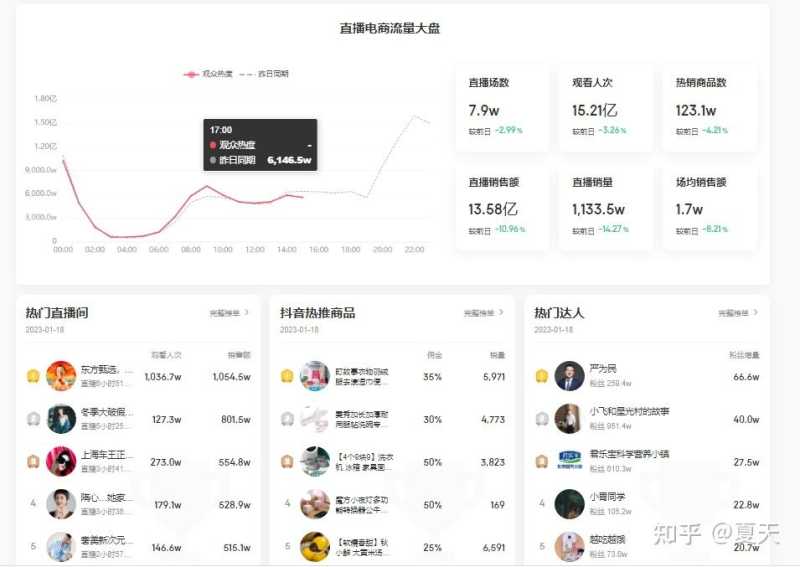Screen dimensions: 800x567
Task: Open the avatar of the 179.1w live room
Action: [61, 504]
